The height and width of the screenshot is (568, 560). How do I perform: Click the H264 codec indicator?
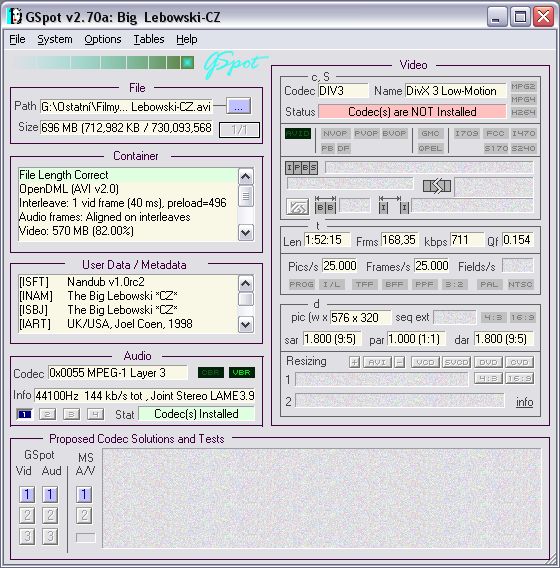[523, 112]
